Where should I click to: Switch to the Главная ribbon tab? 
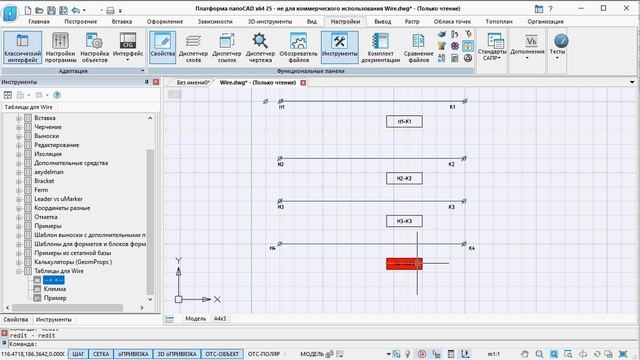(x=39, y=21)
